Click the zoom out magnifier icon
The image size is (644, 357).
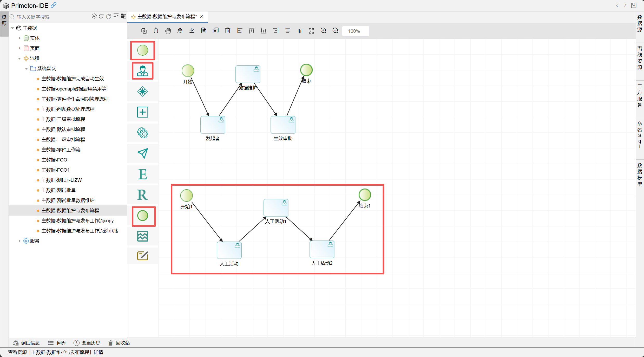click(335, 31)
